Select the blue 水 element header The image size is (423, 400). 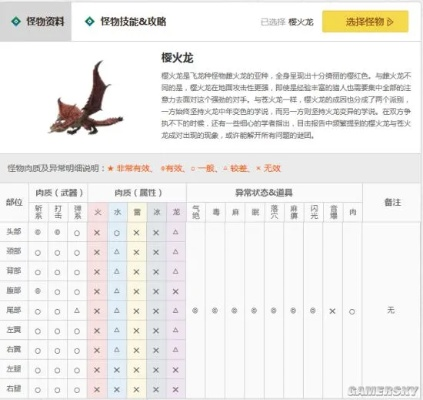[117, 212]
